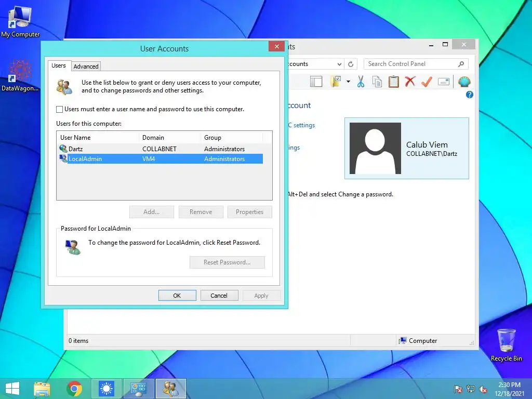Toggle the preview pane layout icon

tap(316, 82)
